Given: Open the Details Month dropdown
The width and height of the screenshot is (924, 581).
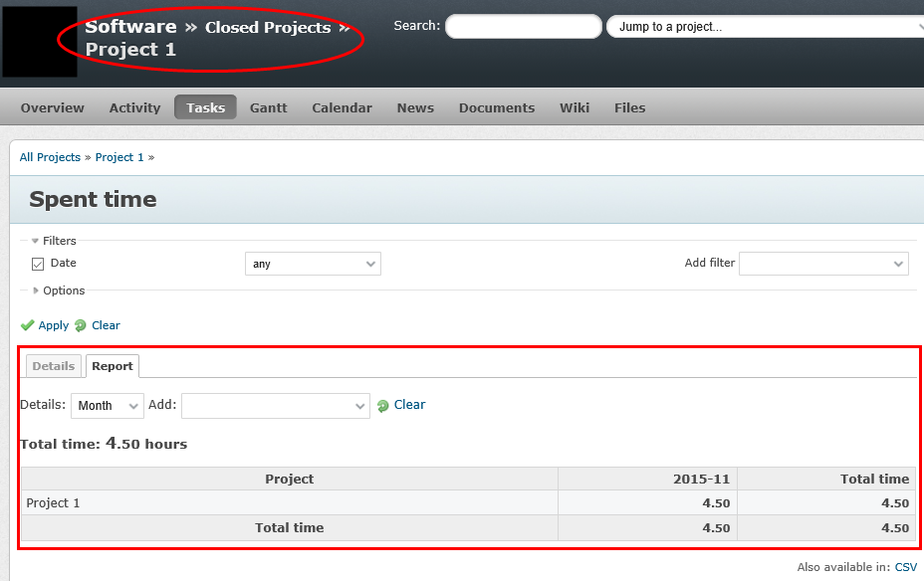Looking at the screenshot, I should click(x=108, y=406).
